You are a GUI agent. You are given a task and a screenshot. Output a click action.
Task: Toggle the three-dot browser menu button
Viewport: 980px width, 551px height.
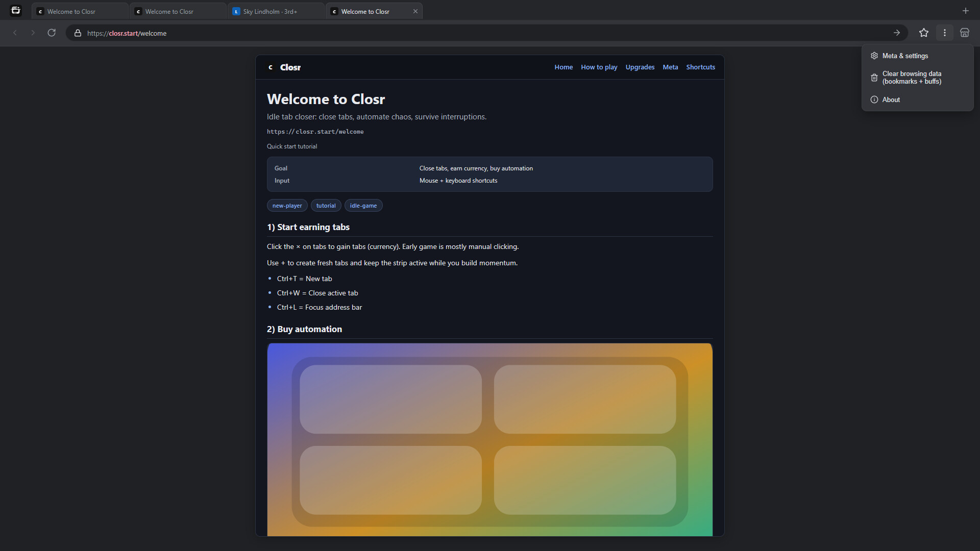click(x=944, y=33)
